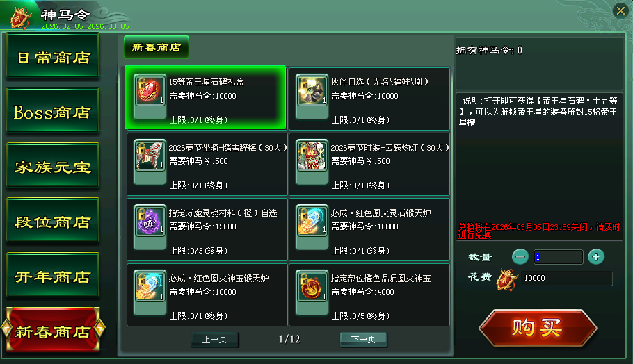Viewport: 633px width, 364px height.
Task: Switch to the Boss商店 tab
Action: [x=53, y=111]
